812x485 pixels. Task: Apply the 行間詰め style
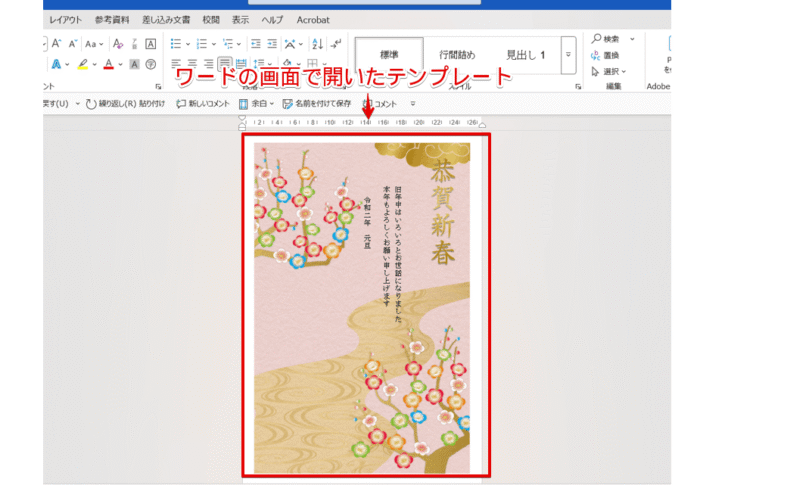pyautogui.click(x=457, y=55)
